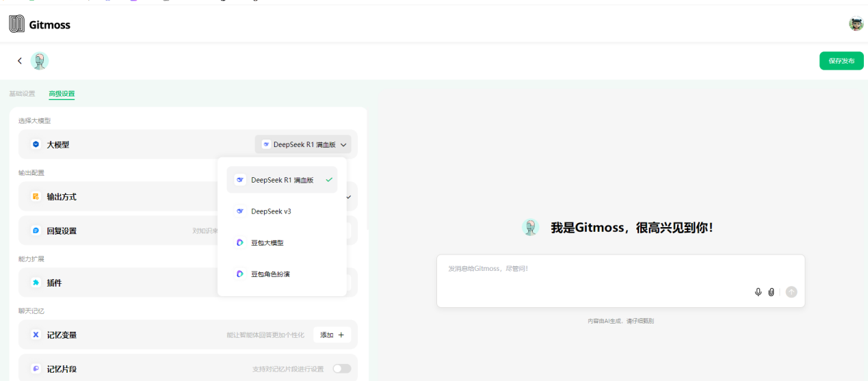This screenshot has height=381, width=868.
Task: Click the 内容由AI生成 disclaimer text
Action: (x=620, y=321)
